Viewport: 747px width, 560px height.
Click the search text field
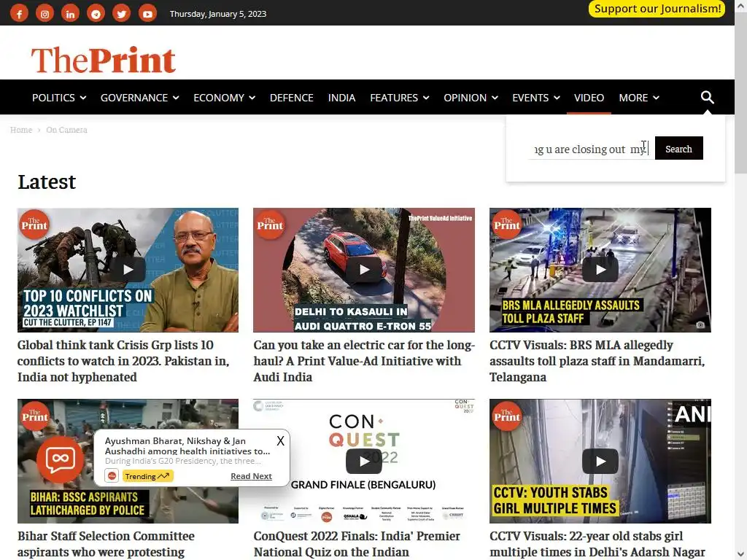tap(591, 149)
